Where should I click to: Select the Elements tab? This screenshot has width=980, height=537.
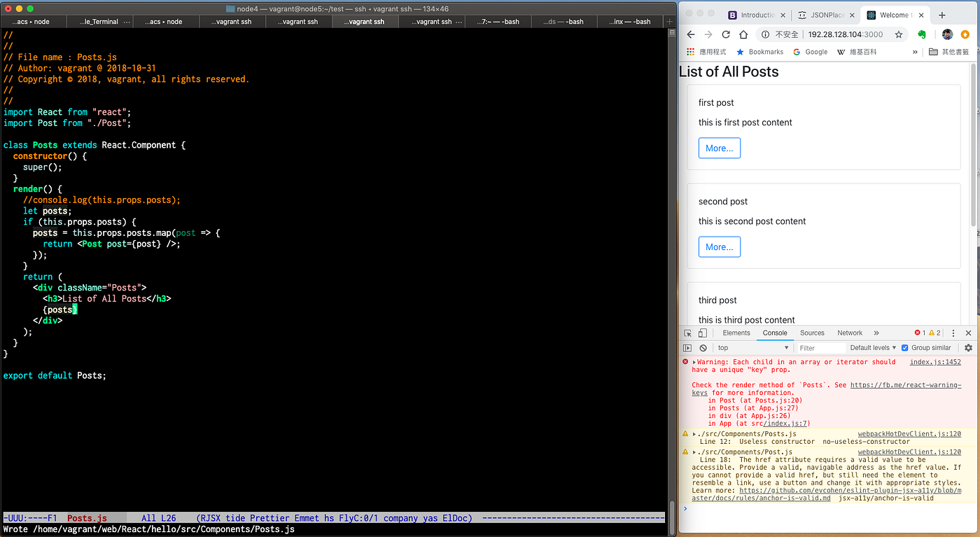(736, 333)
